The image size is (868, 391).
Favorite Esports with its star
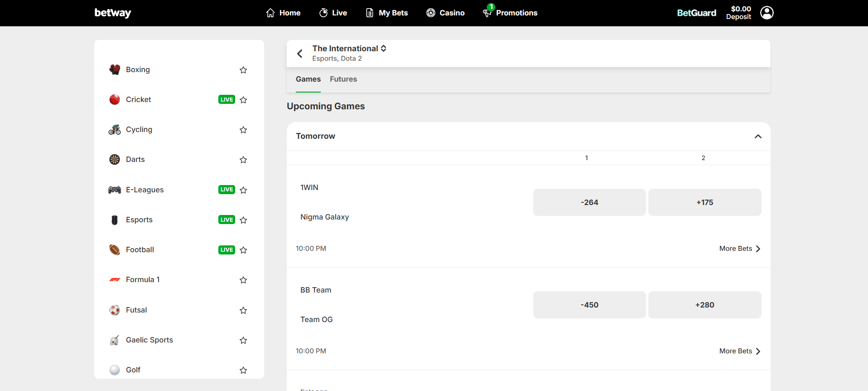243,220
